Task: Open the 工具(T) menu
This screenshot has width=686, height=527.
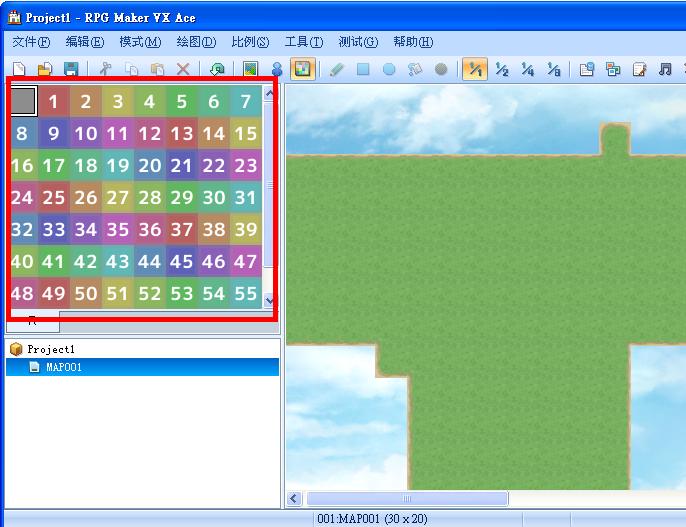Action: [304, 42]
